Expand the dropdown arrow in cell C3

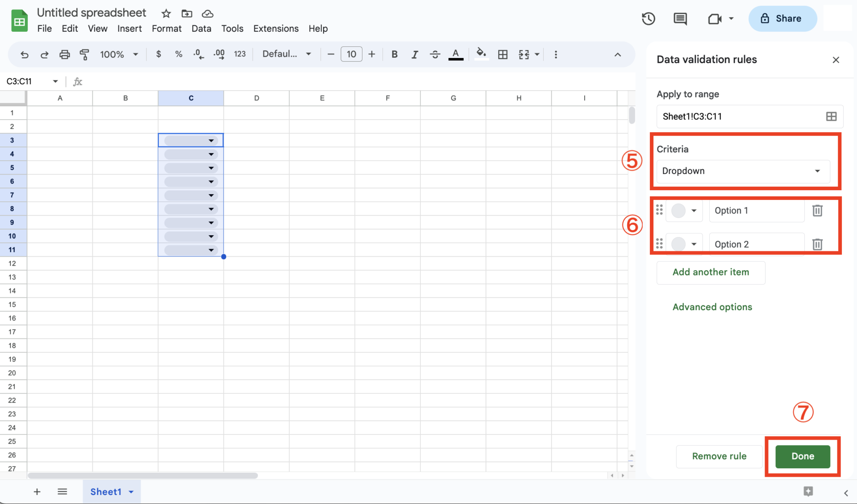pyautogui.click(x=211, y=141)
